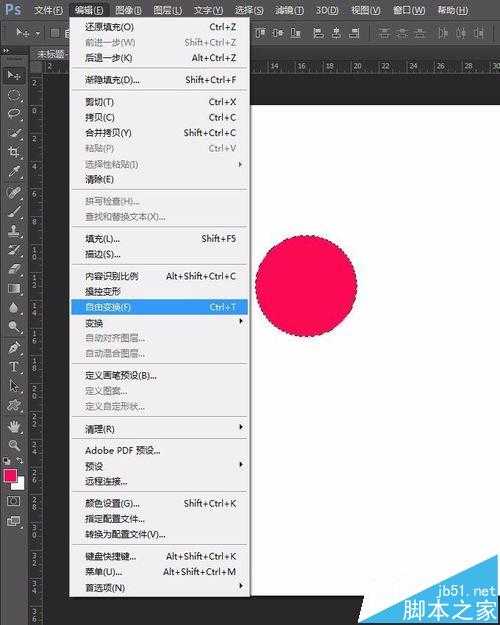Choose 内容识别比例 menu entry
Viewport: 500px width, 625px height.
tap(159, 276)
